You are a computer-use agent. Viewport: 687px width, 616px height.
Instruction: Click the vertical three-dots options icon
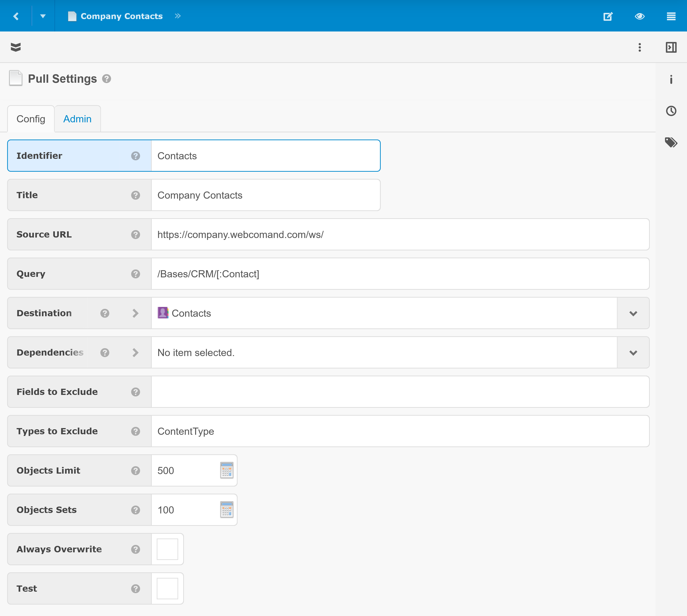pos(639,47)
